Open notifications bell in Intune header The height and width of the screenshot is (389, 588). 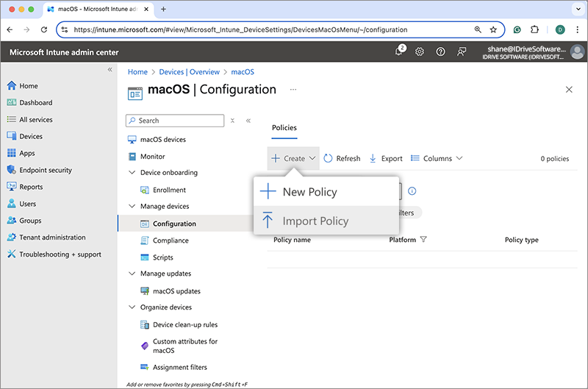point(399,52)
